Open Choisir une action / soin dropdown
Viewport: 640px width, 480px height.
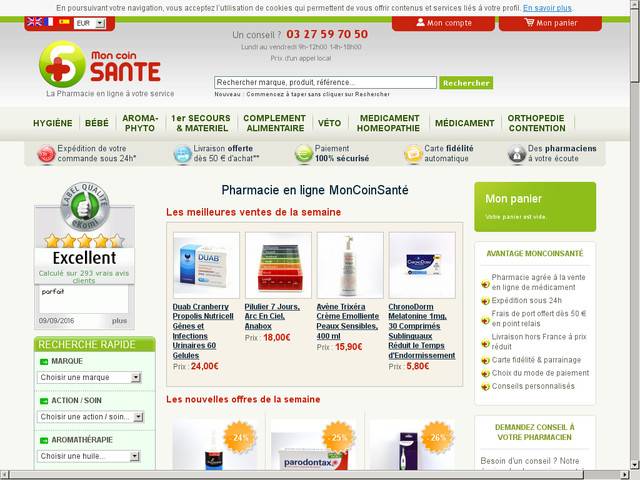[x=90, y=417]
